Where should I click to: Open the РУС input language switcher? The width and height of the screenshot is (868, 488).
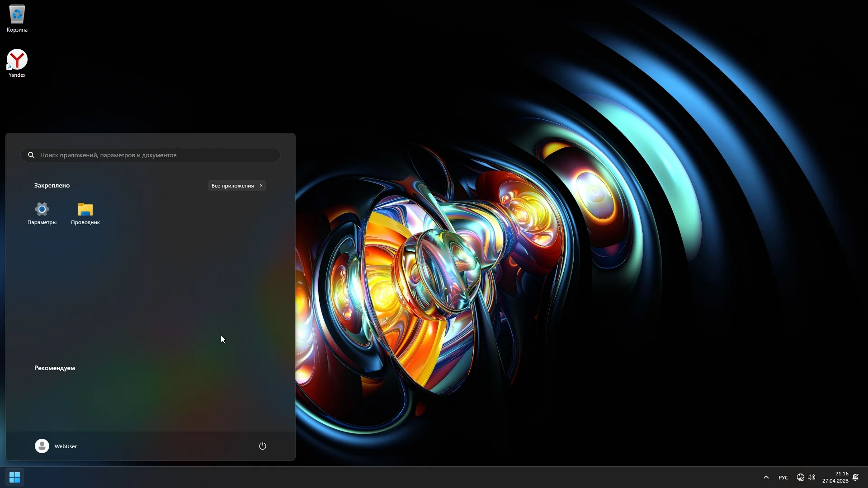[x=783, y=478]
